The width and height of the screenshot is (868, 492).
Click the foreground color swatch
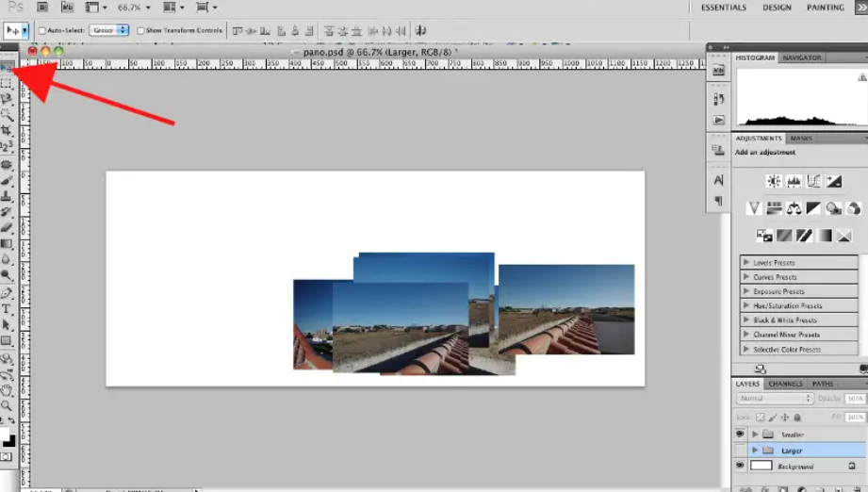pyautogui.click(x=4, y=434)
